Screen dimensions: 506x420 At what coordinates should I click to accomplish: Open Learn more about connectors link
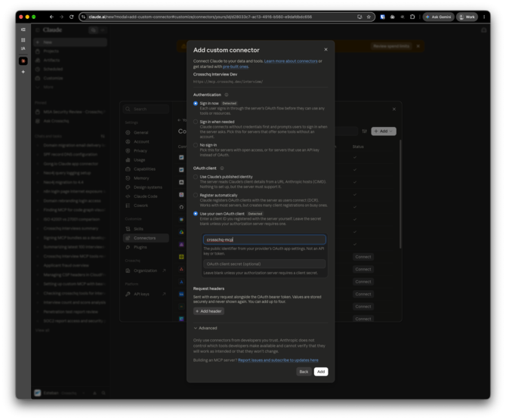(291, 61)
